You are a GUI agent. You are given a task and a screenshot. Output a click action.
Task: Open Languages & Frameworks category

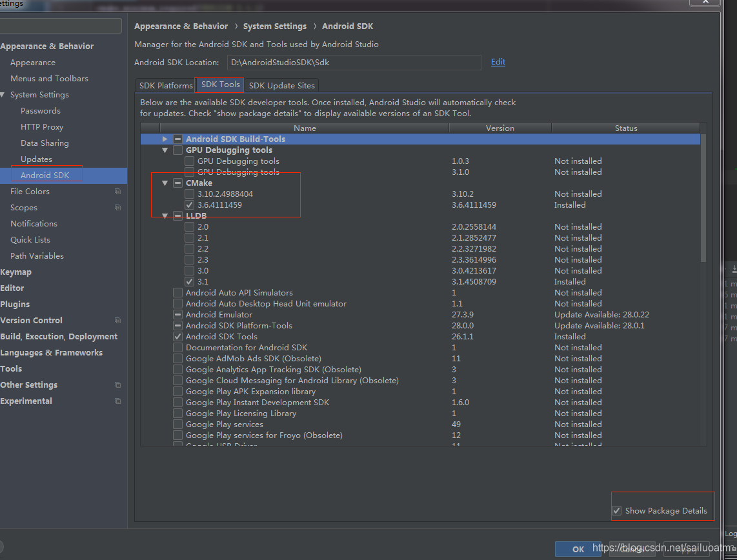[x=51, y=353]
